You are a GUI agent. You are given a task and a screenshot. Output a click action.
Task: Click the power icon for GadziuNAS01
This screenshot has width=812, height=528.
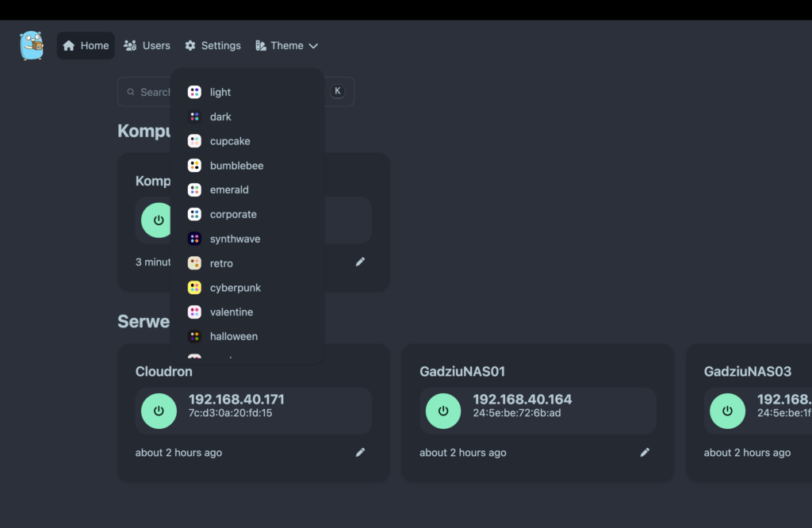click(443, 411)
